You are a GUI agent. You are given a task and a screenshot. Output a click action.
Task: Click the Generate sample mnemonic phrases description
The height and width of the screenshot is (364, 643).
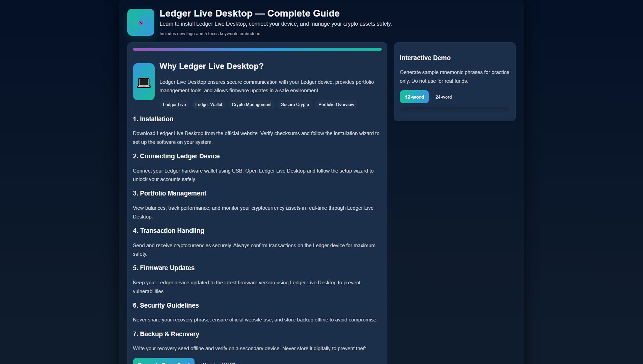coord(455,77)
